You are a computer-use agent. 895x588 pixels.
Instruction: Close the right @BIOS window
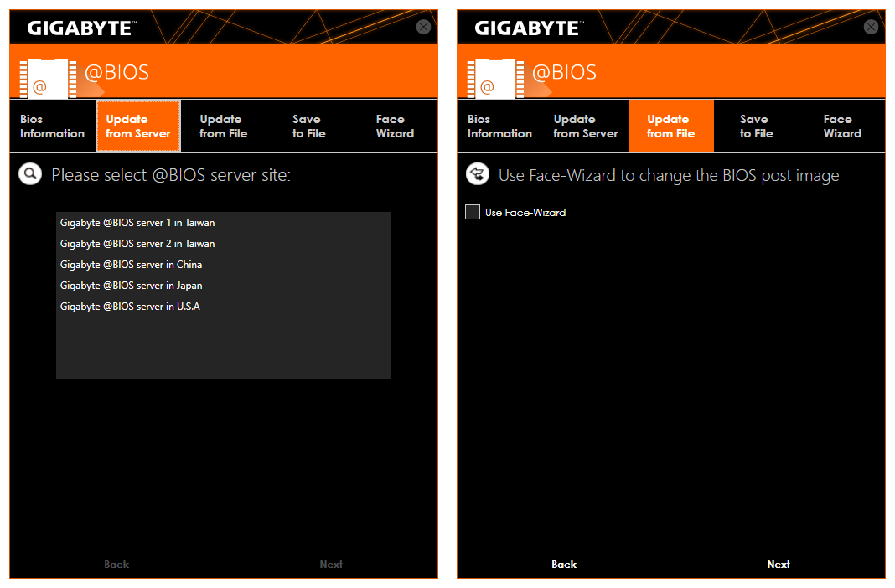(x=871, y=27)
